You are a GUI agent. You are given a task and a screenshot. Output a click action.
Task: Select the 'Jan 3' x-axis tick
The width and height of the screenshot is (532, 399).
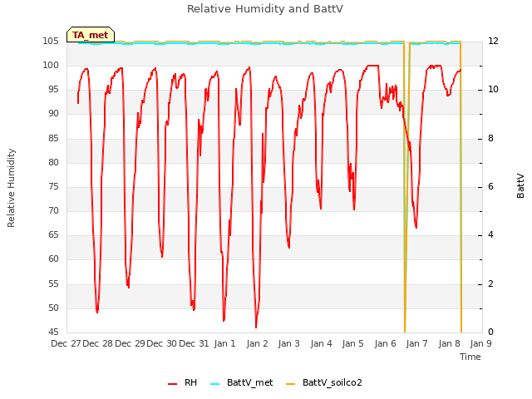[289, 343]
